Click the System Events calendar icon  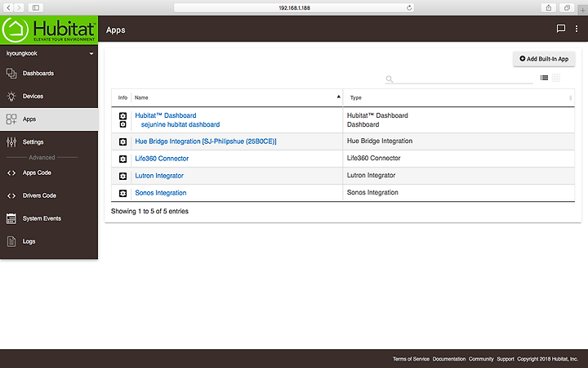[11, 218]
